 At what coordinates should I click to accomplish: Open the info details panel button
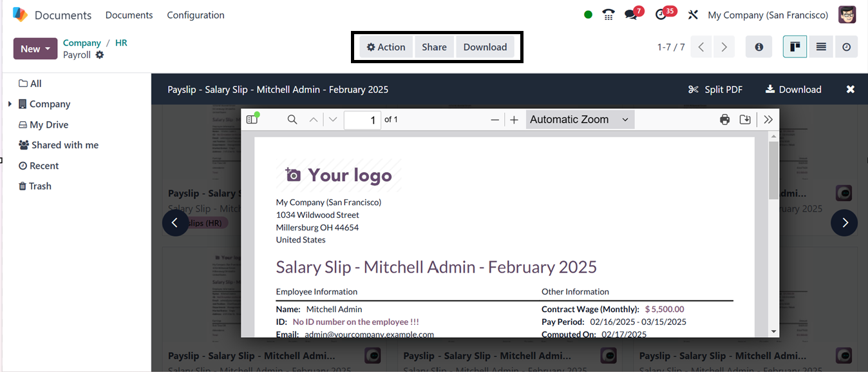(x=759, y=47)
